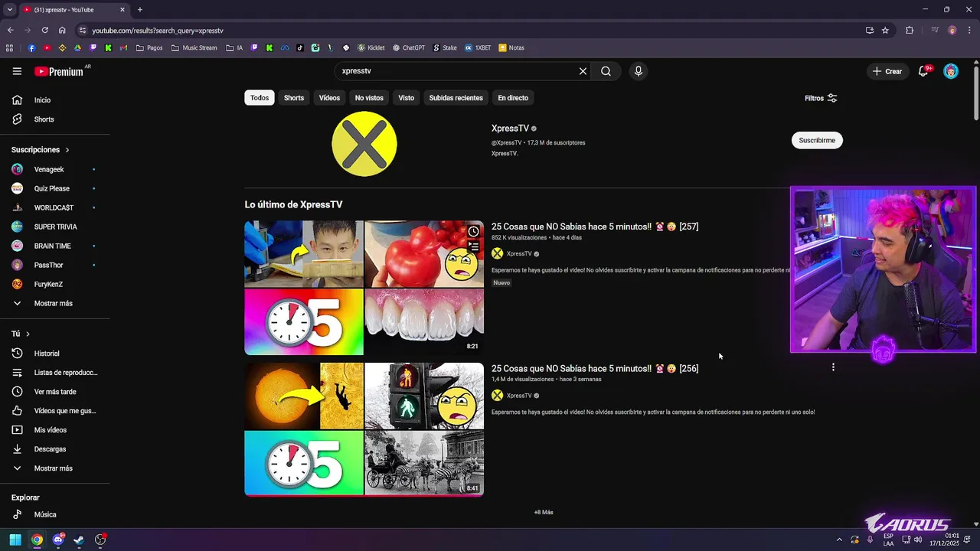Expand +8 Más results

click(x=544, y=512)
